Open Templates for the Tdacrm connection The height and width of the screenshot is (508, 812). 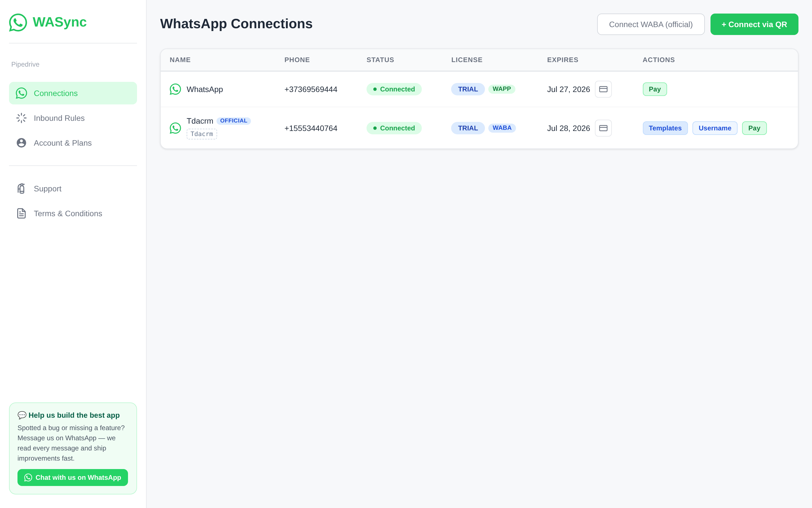point(665,128)
